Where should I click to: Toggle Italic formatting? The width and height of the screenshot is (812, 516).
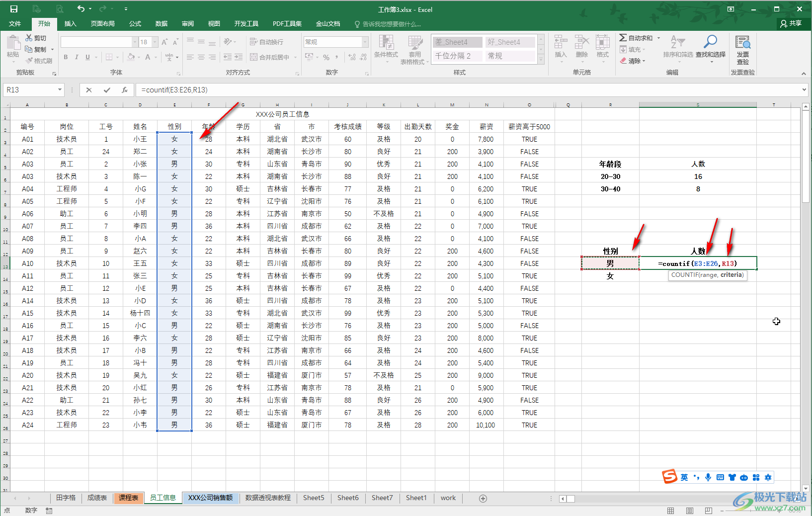(x=77, y=57)
